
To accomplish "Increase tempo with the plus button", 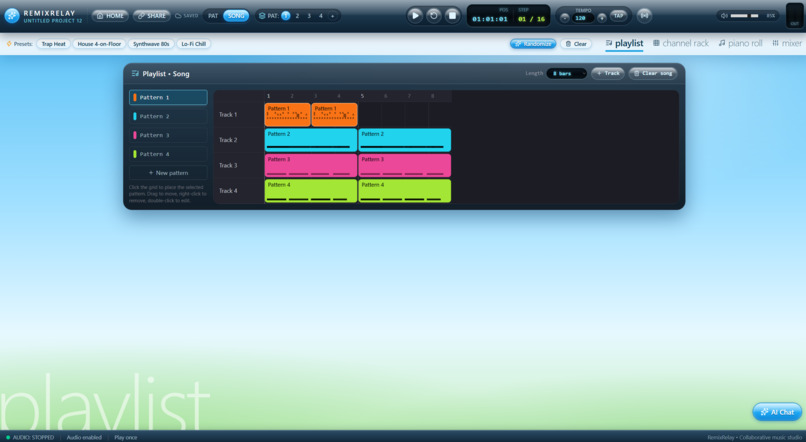I will 601,18.
